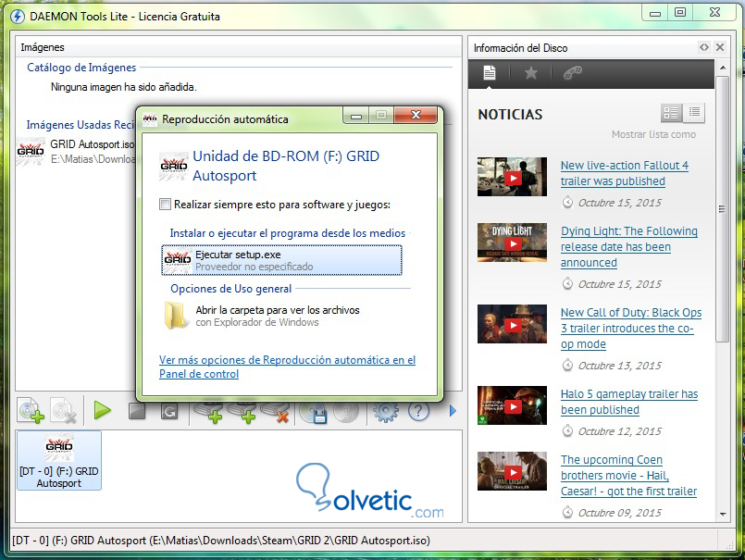Open Coen brothers Hail, Caesar! link
Image resolution: width=745 pixels, height=560 pixels.
coord(628,476)
